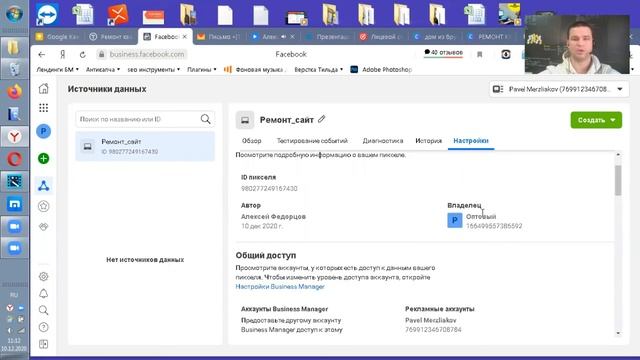Click the pixel ID 980277249167430 value

pyautogui.click(x=269, y=189)
